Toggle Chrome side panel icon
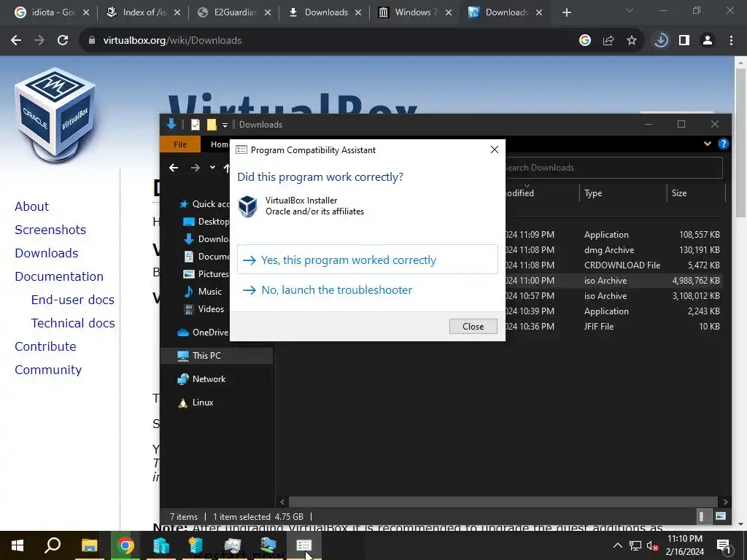 [x=684, y=41]
